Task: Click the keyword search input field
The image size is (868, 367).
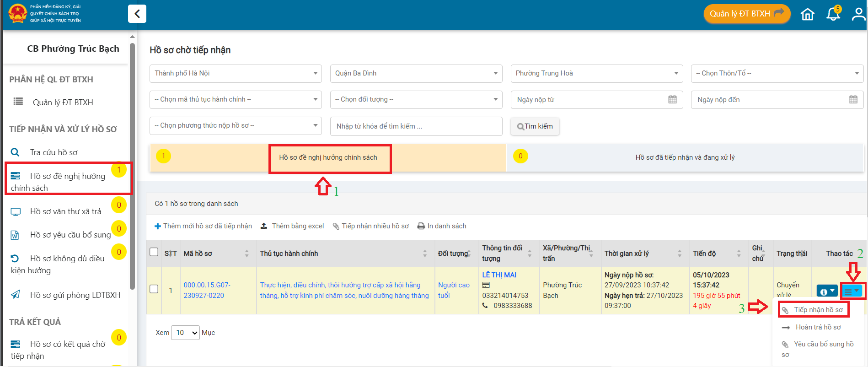Action: (x=416, y=126)
